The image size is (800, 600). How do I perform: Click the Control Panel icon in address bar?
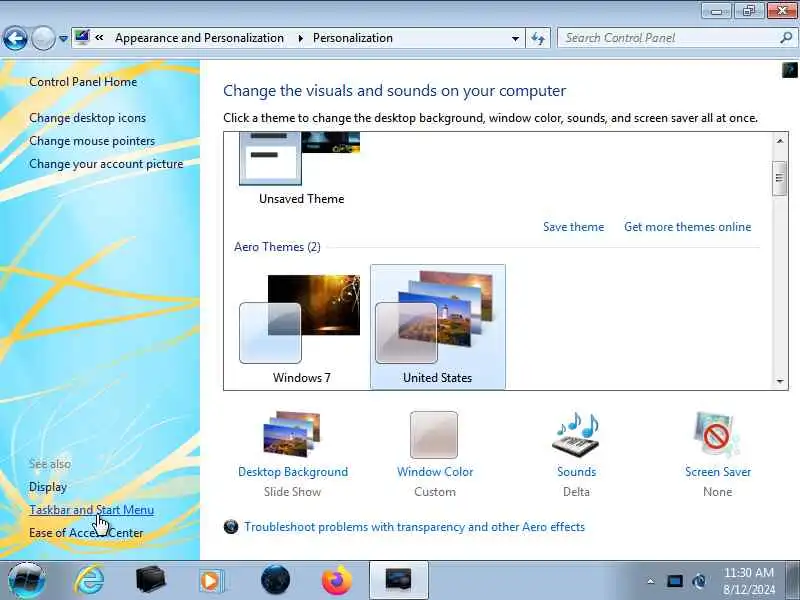(82, 37)
